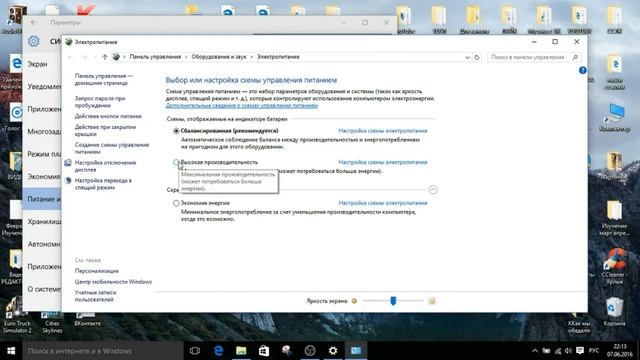This screenshot has width=640, height=360.
Task: Open Change when computer sleeps setting
Action: 103,184
